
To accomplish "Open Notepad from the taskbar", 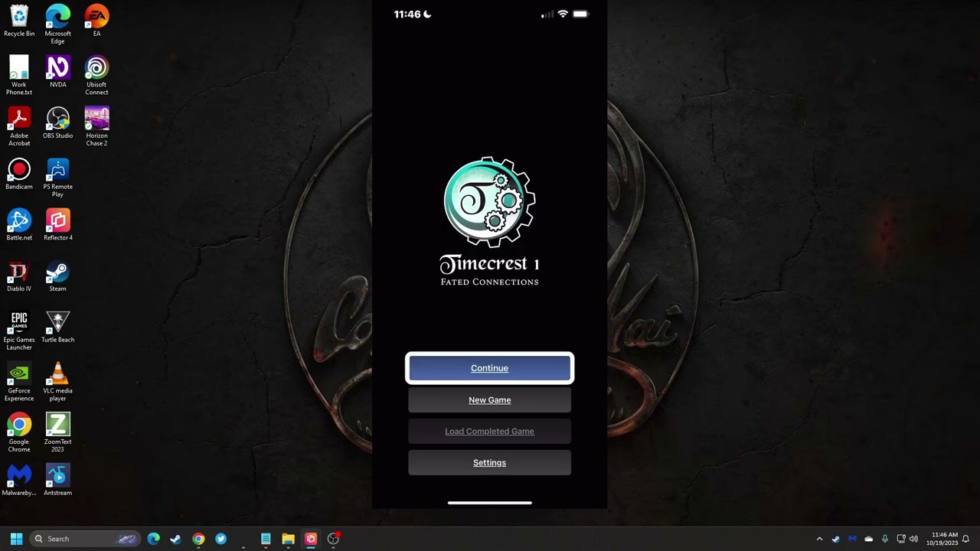I will tap(266, 539).
